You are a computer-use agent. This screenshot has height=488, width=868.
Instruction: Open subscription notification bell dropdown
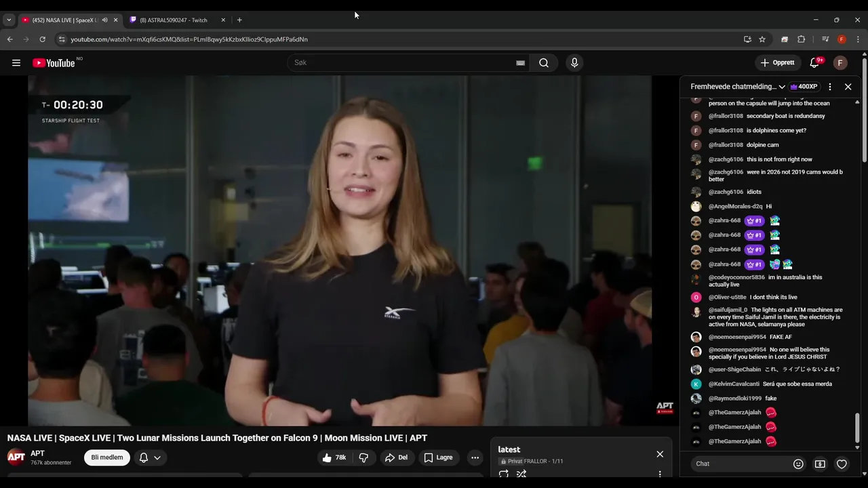click(150, 457)
